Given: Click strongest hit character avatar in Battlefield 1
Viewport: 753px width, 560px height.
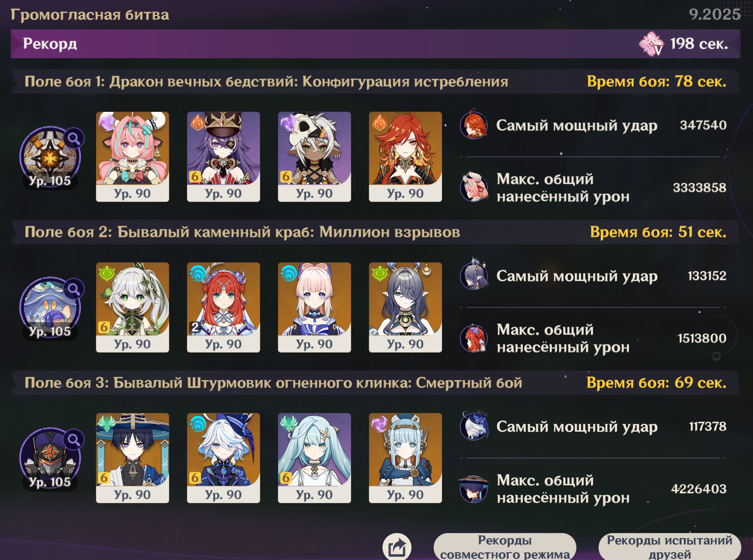Looking at the screenshot, I should click(474, 125).
